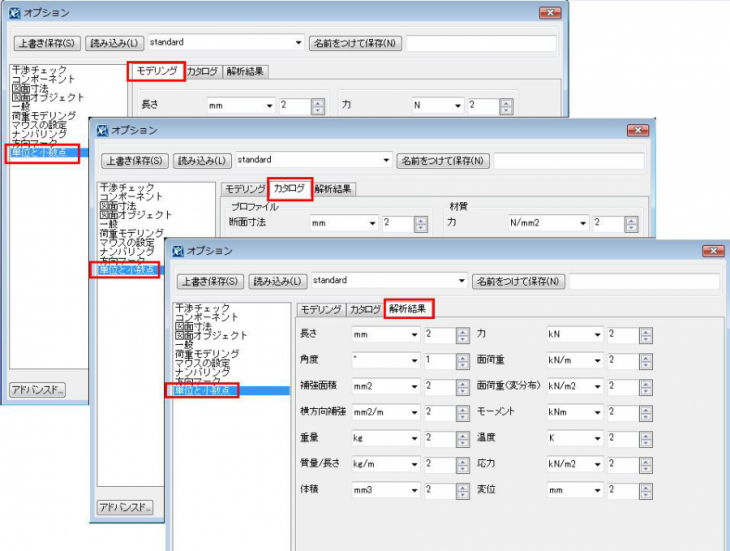Viewport: 730px width, 551px height.
Task: Select 図面寸法 in middle window list
Action: point(118,206)
